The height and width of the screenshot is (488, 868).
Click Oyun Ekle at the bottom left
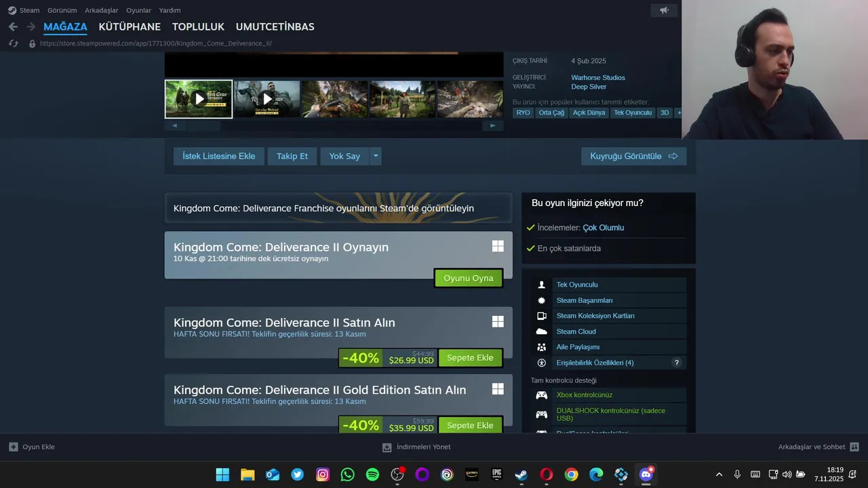pyautogui.click(x=32, y=447)
